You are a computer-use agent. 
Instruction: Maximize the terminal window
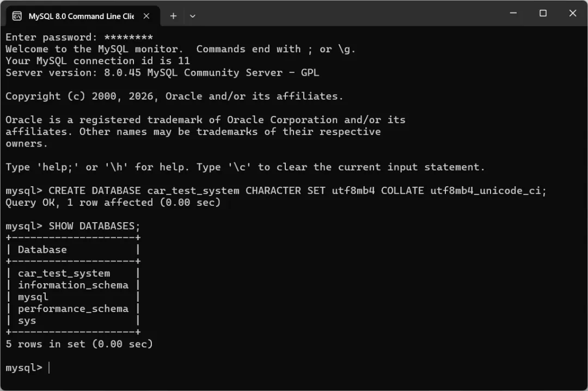[543, 13]
